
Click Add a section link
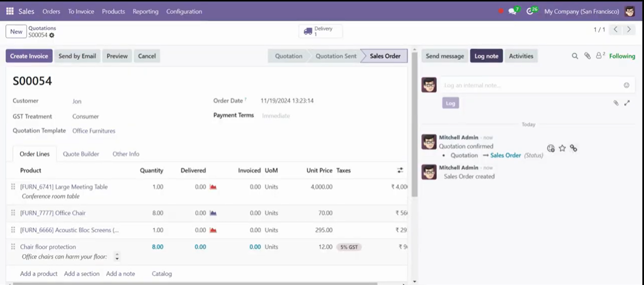(81, 274)
